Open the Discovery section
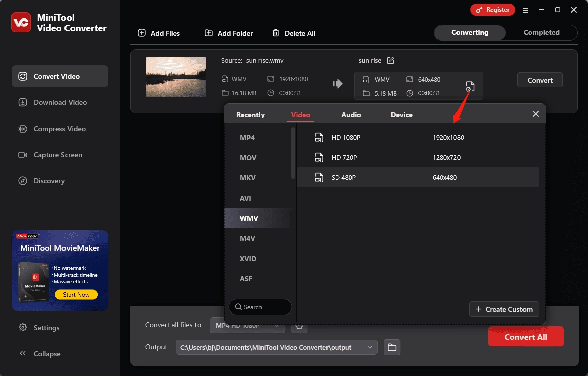588x376 pixels. click(x=60, y=181)
